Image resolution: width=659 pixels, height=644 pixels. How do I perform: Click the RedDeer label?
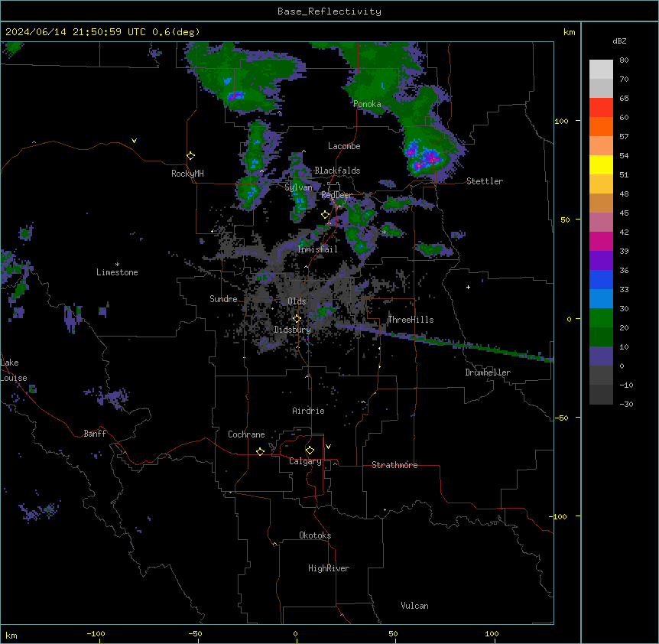point(336,195)
